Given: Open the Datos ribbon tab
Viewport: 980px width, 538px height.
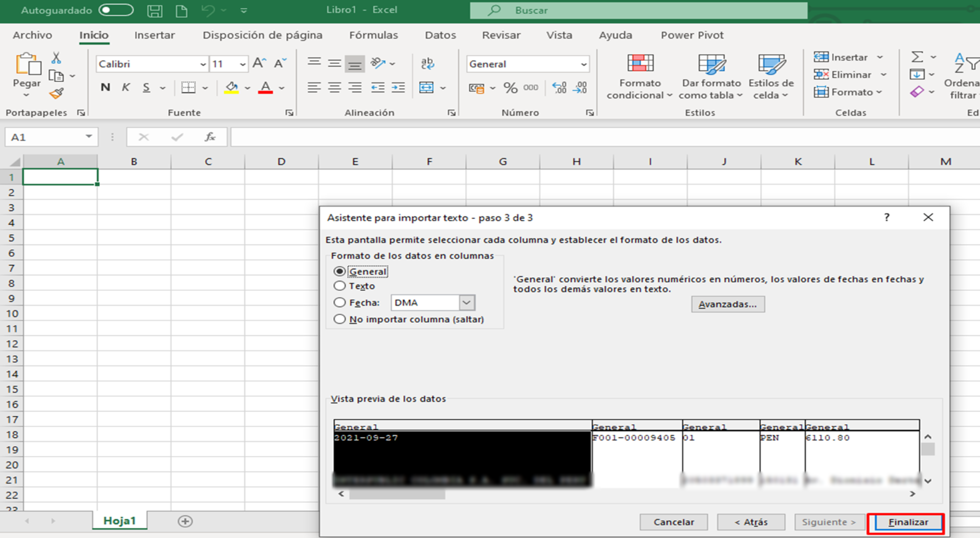Looking at the screenshot, I should 440,35.
